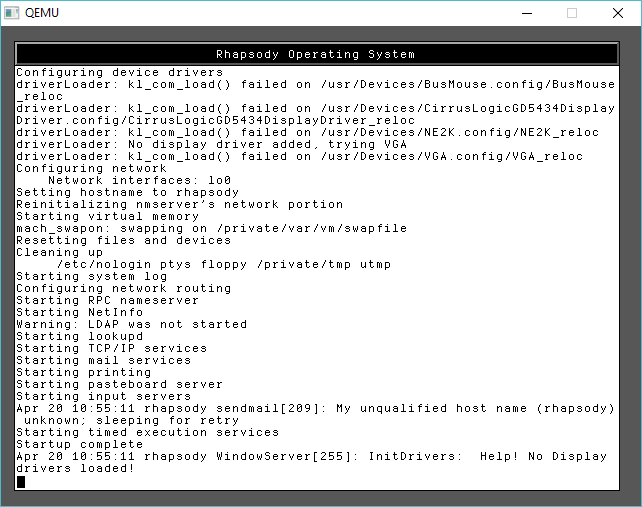Click the BusMouse.config driverLoader error line
Image resolution: width=642 pixels, height=507 pixels.
tap(315, 84)
